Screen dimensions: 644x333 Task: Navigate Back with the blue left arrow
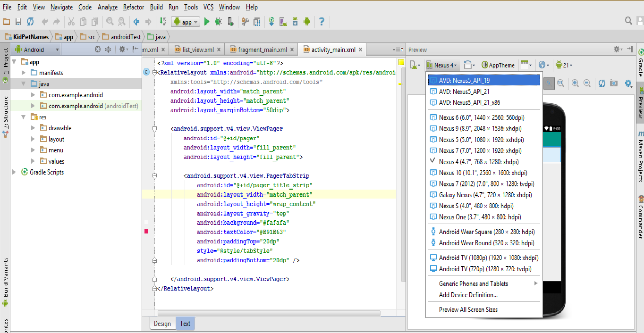pyautogui.click(x=136, y=22)
